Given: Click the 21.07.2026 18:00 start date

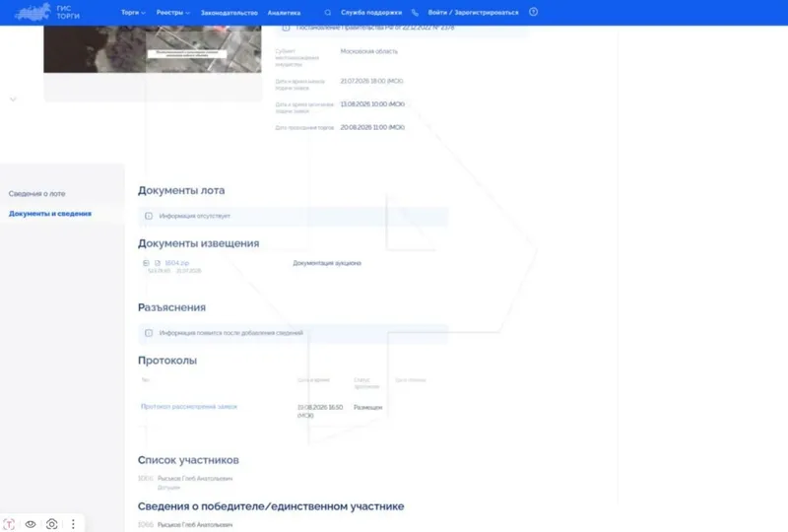Looking at the screenshot, I should tap(372, 81).
